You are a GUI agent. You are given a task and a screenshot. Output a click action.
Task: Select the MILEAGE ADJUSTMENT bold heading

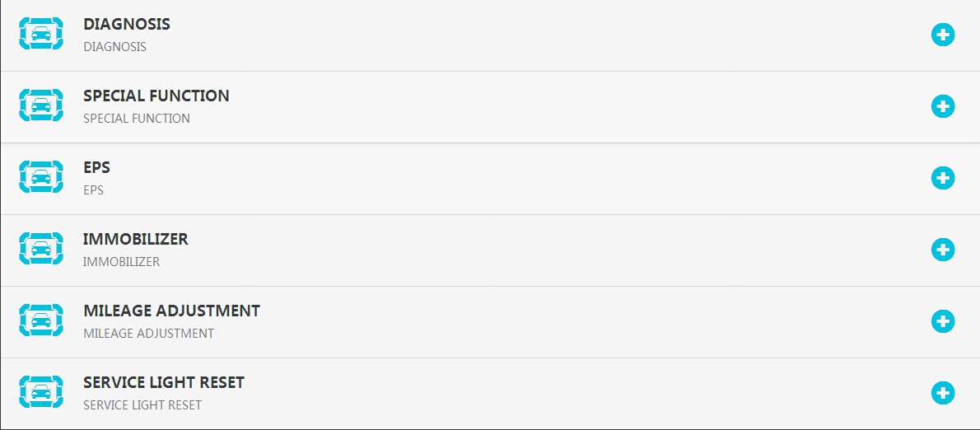(x=172, y=311)
